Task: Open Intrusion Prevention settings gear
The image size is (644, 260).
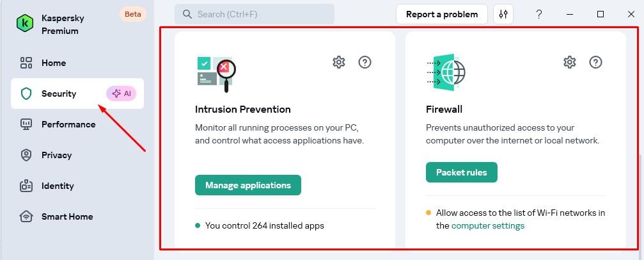Action: (339, 62)
